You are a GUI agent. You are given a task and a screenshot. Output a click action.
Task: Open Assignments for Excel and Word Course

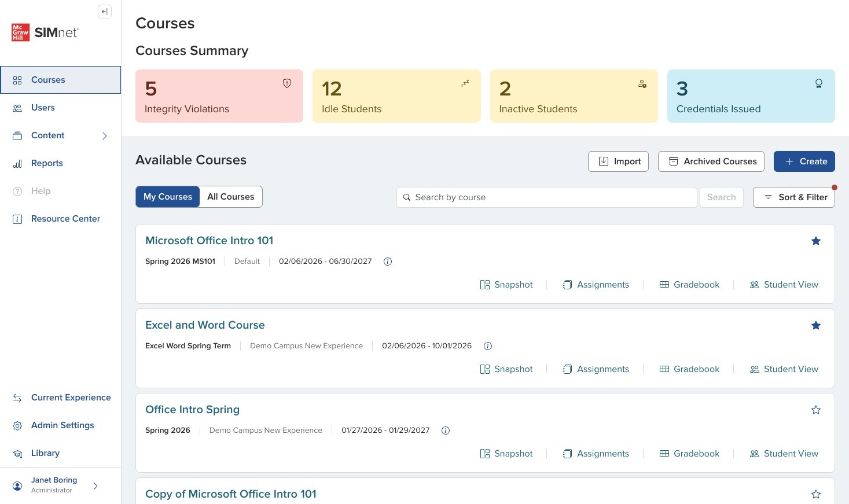click(x=596, y=369)
